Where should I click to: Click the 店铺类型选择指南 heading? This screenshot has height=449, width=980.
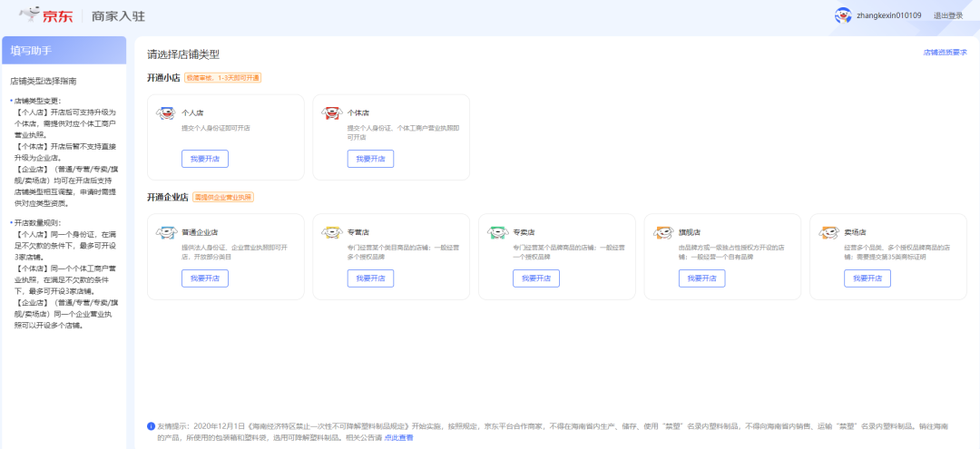pyautogui.click(x=44, y=81)
